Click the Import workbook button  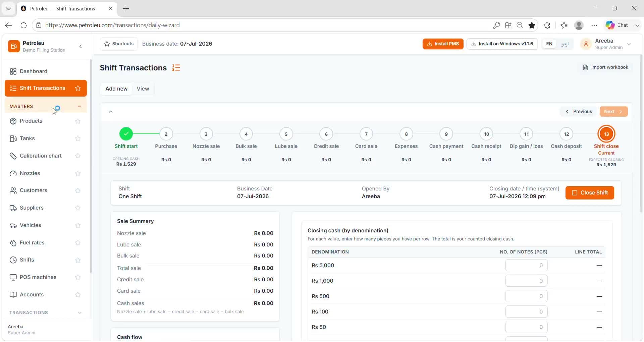pos(605,67)
